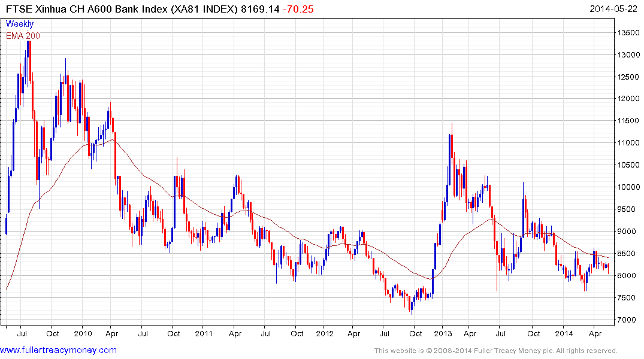
Task: Click the 10500 price axis label
Action: (x=628, y=165)
